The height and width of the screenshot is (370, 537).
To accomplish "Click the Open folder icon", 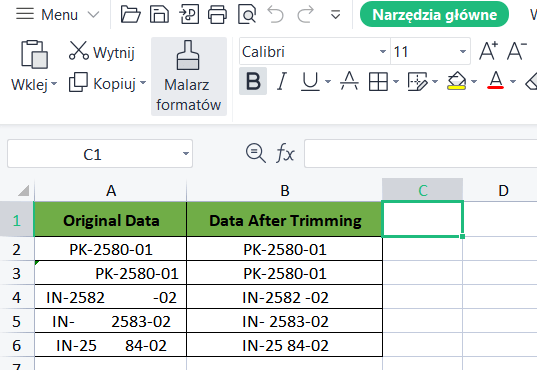I will click(x=130, y=14).
